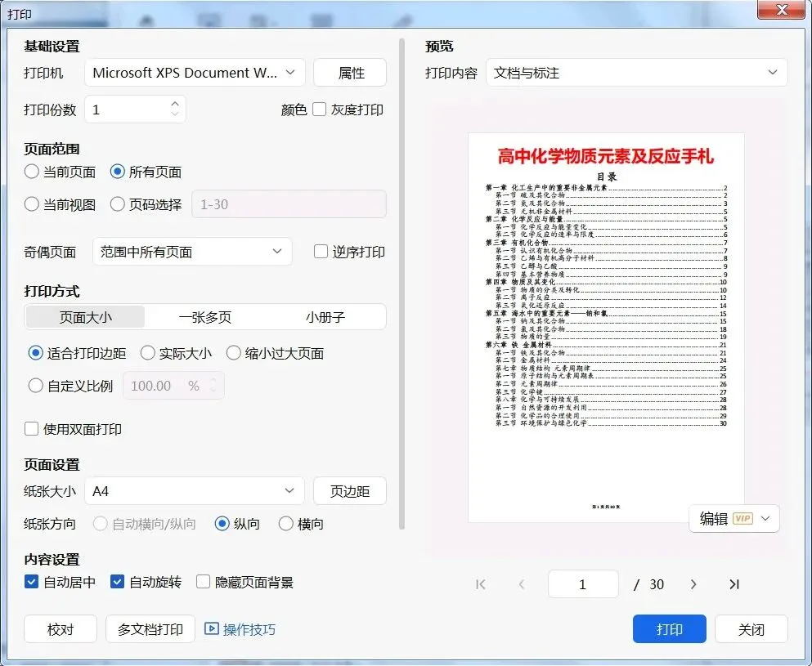Click the document preview thumbnail

[606, 328]
